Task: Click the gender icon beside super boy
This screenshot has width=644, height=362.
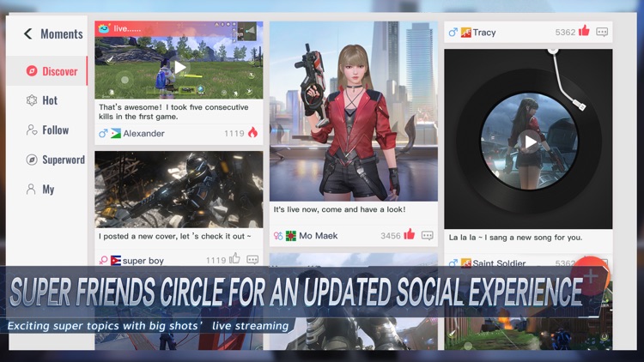Action: (x=103, y=260)
